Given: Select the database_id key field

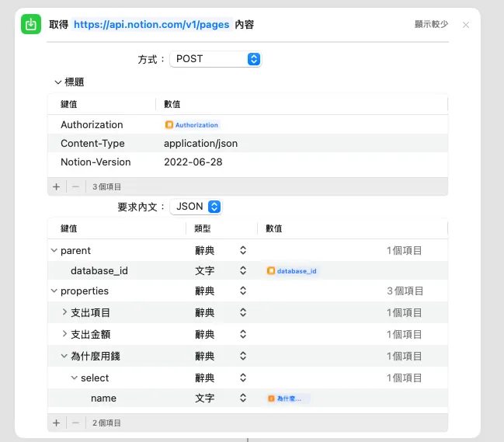Looking at the screenshot, I should click(99, 270).
